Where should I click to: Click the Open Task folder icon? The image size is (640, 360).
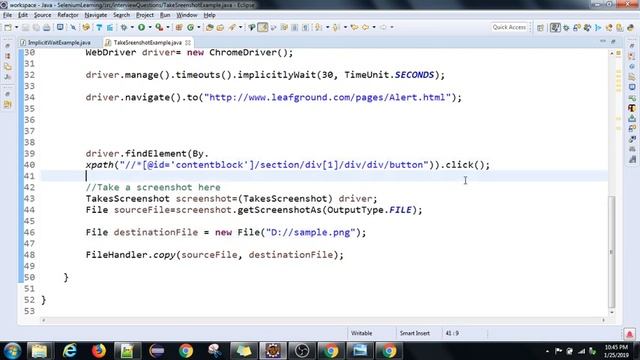point(220,27)
